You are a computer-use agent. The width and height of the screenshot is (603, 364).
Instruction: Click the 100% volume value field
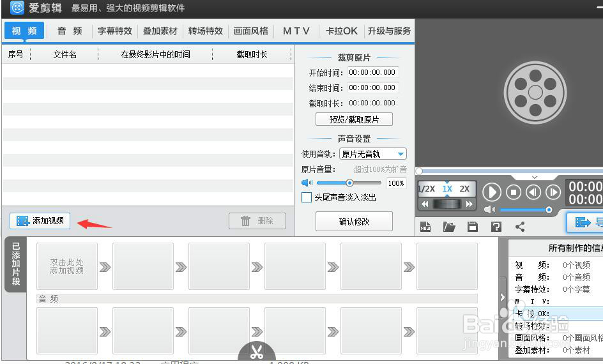tap(396, 183)
